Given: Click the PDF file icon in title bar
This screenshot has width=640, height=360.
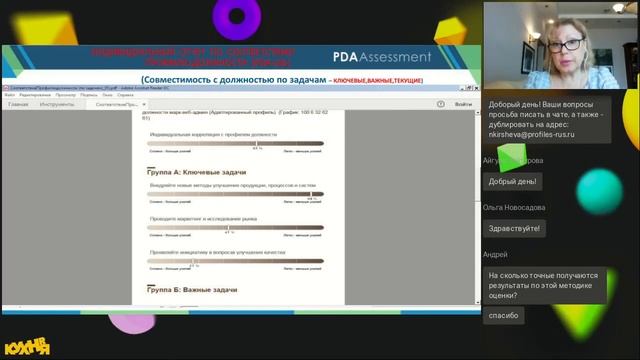Looking at the screenshot, I should point(6,88).
